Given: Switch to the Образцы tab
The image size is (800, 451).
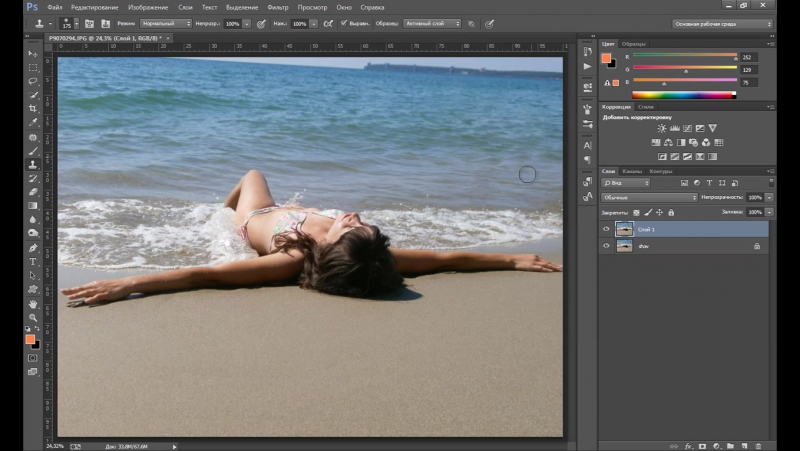Looking at the screenshot, I should tap(634, 44).
